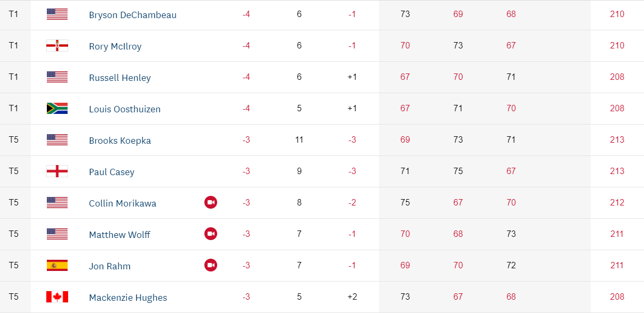
Task: Open Brooks Koepka's player link
Action: [x=120, y=141]
